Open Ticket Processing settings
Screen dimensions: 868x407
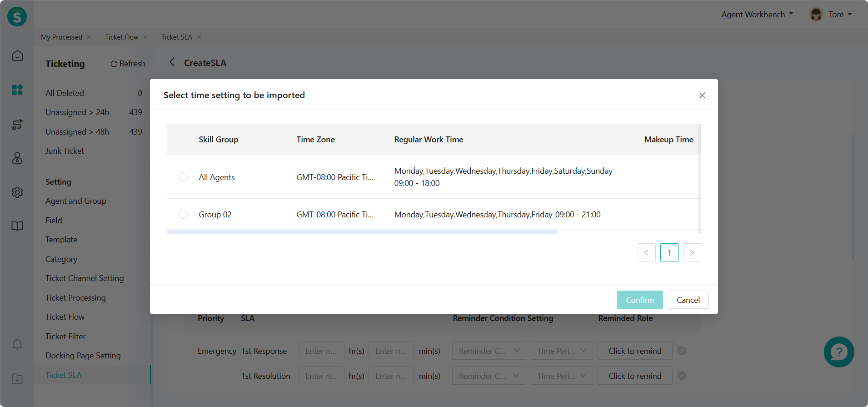point(75,297)
